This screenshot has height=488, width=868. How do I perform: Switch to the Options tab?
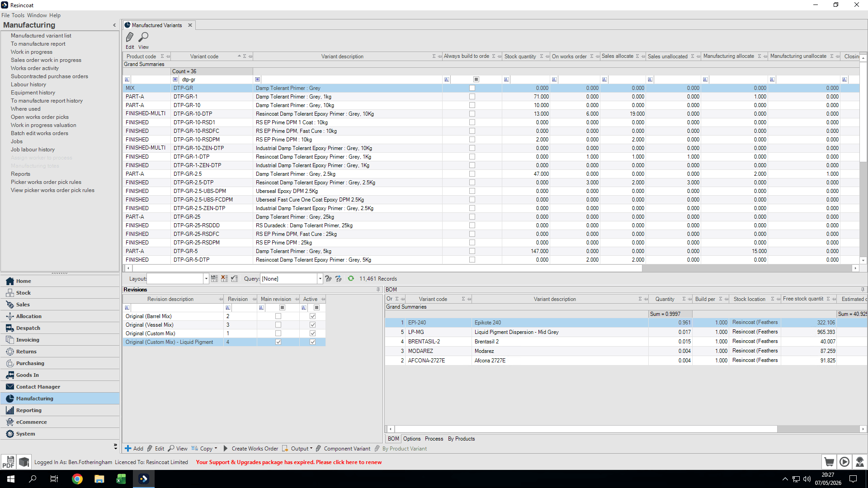412,439
